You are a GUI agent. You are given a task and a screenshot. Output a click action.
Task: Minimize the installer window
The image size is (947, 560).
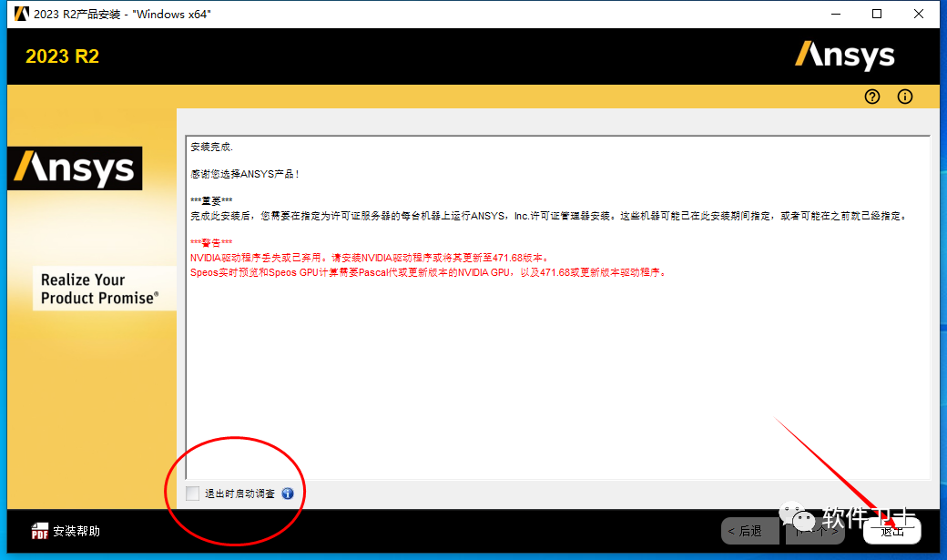point(836,14)
